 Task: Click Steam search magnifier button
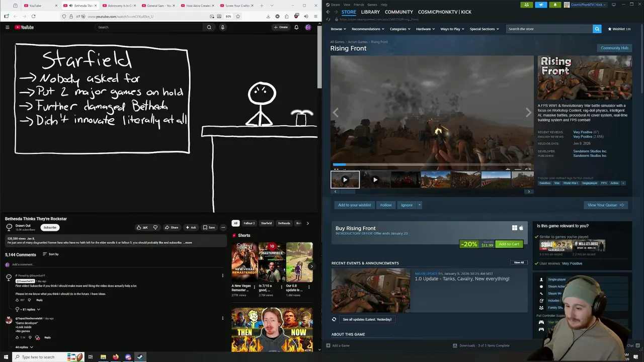[597, 29]
